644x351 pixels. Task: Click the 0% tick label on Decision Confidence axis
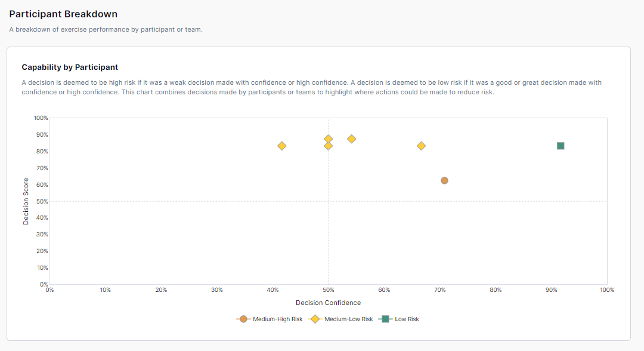(50, 290)
